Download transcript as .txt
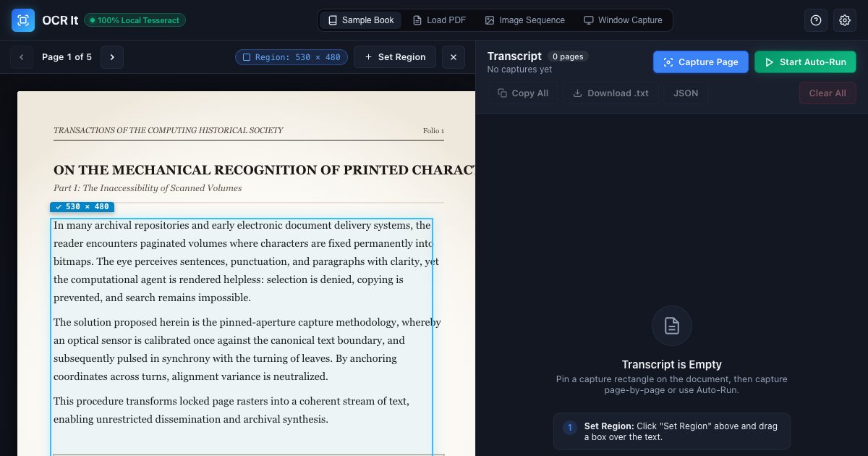 click(611, 93)
